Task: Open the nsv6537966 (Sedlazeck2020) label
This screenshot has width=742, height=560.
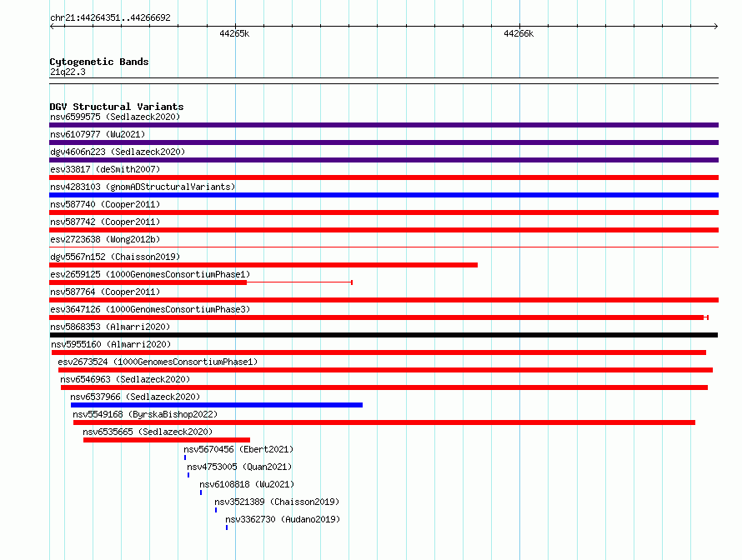Action: point(135,397)
